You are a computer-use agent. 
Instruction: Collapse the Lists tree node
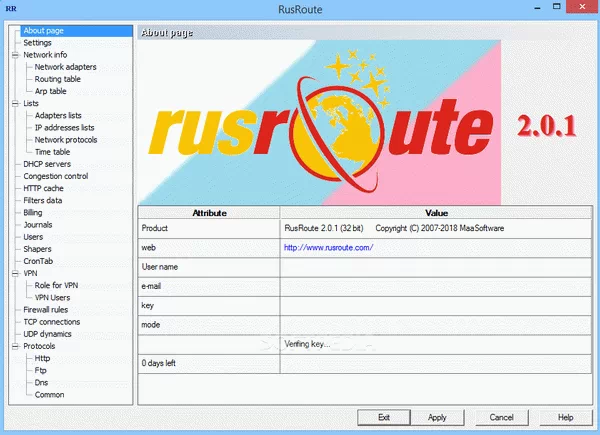point(15,104)
